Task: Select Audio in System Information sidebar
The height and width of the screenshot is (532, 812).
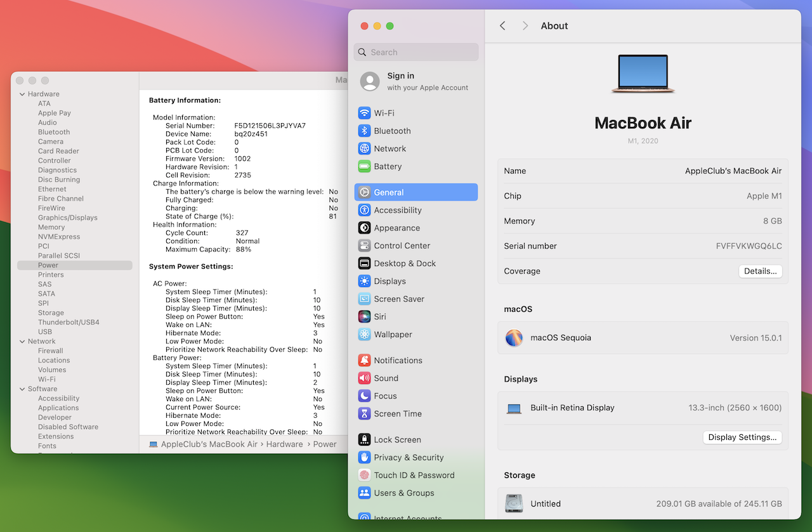Action: pyautogui.click(x=48, y=123)
